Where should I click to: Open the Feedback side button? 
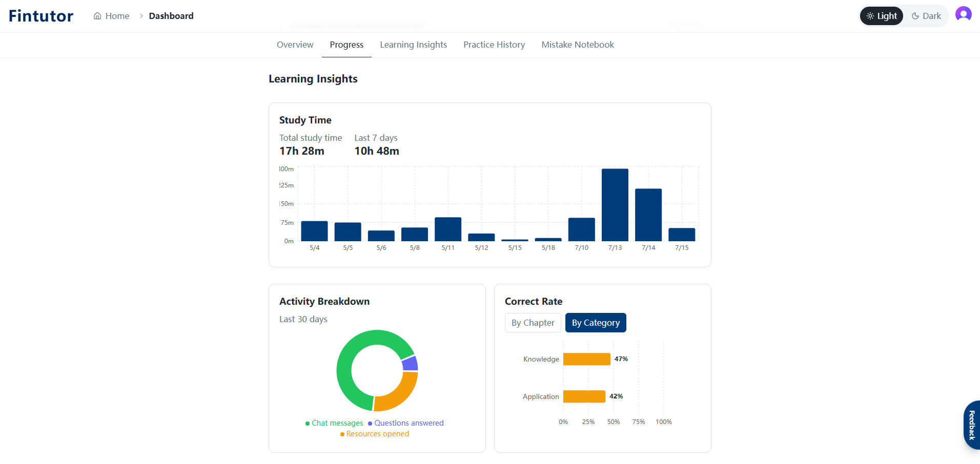click(972, 425)
